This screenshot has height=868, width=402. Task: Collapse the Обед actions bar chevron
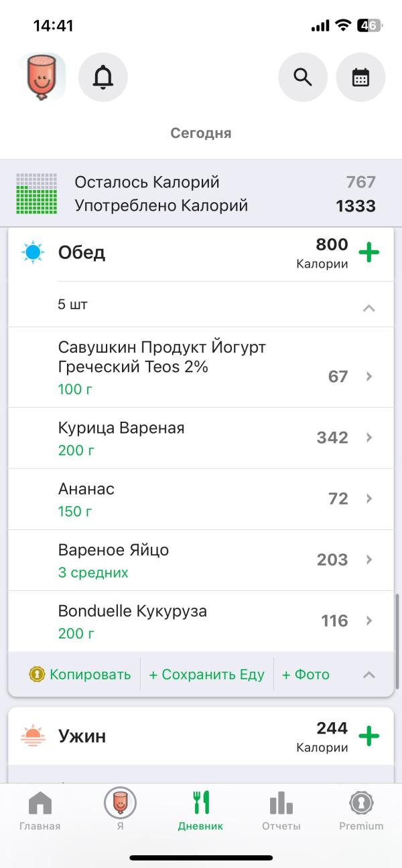coord(368,675)
